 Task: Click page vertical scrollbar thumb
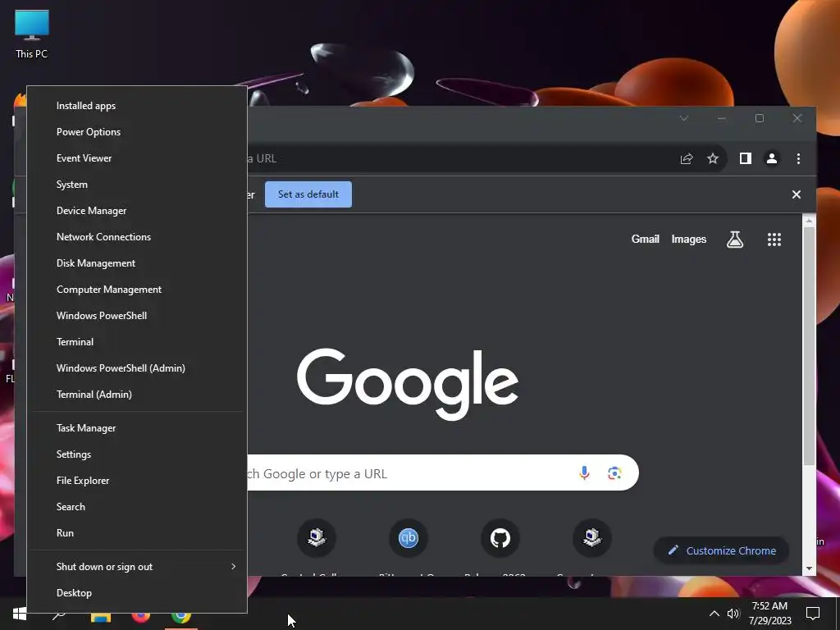[809, 345]
